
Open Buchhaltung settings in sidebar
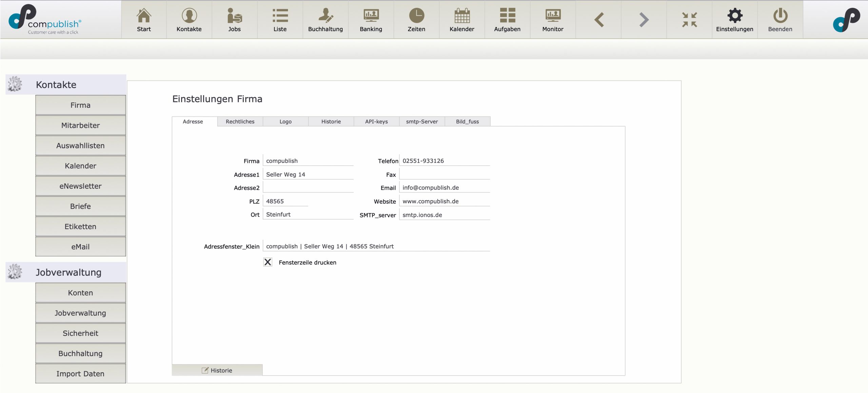[80, 353]
